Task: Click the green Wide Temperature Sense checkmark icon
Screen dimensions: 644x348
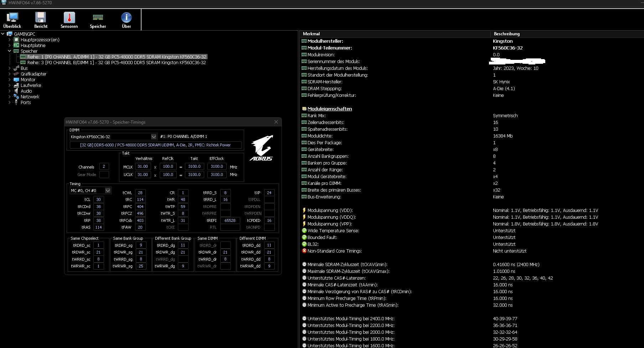Action: (x=304, y=230)
